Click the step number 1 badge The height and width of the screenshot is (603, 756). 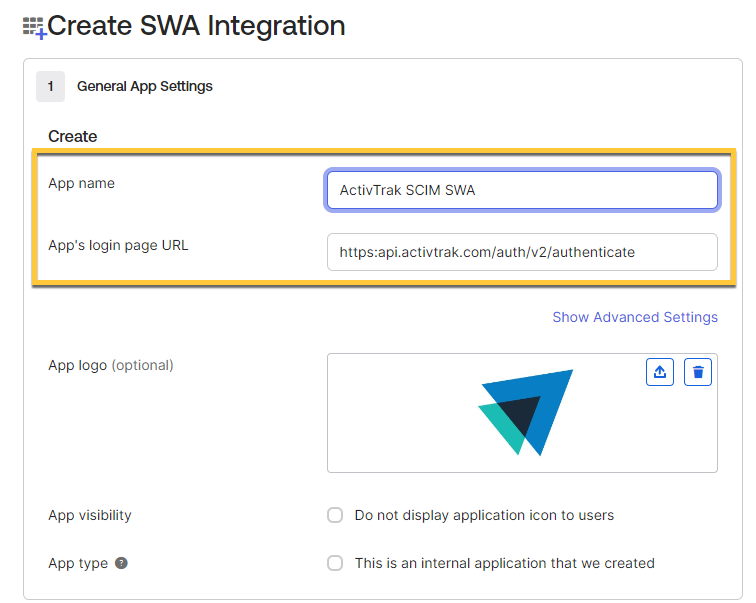point(50,86)
